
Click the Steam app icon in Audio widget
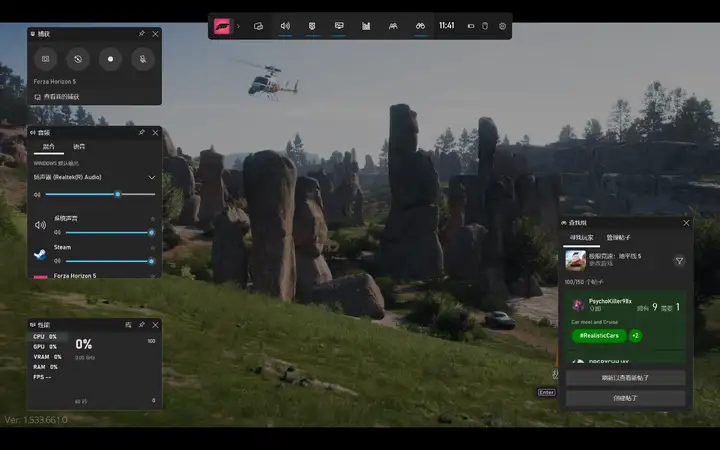click(40, 254)
